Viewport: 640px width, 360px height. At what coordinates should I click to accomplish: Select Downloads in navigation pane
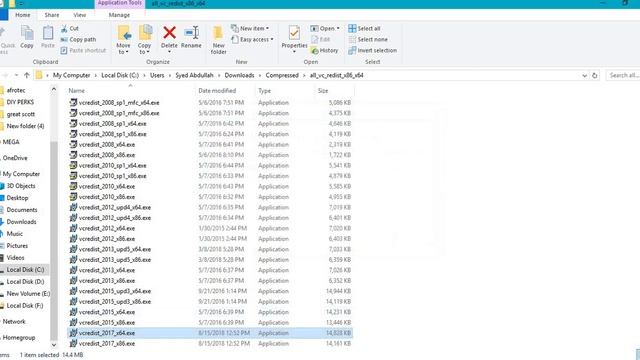(x=21, y=222)
